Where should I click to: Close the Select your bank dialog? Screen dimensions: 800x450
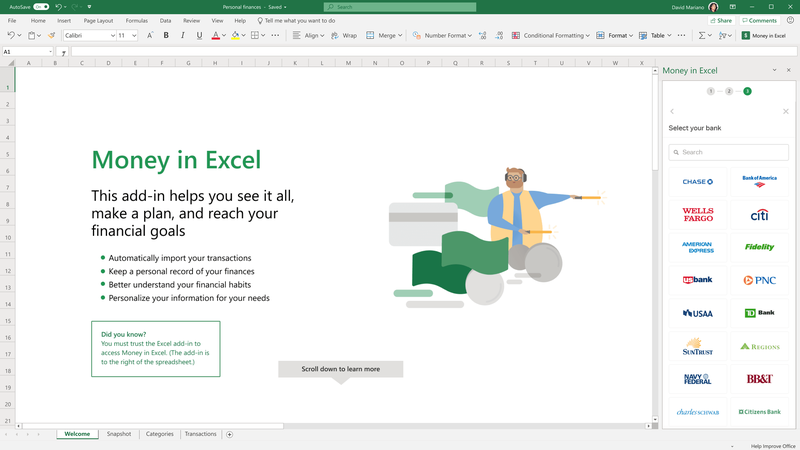point(786,111)
